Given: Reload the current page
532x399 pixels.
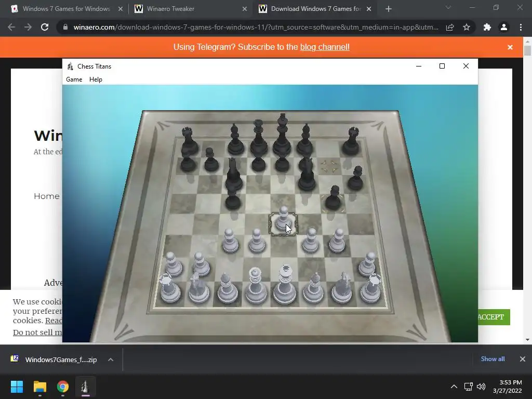Looking at the screenshot, I should [x=45, y=27].
